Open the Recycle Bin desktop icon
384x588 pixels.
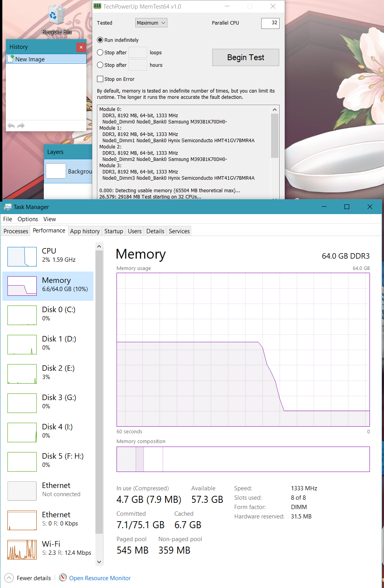[x=56, y=20]
